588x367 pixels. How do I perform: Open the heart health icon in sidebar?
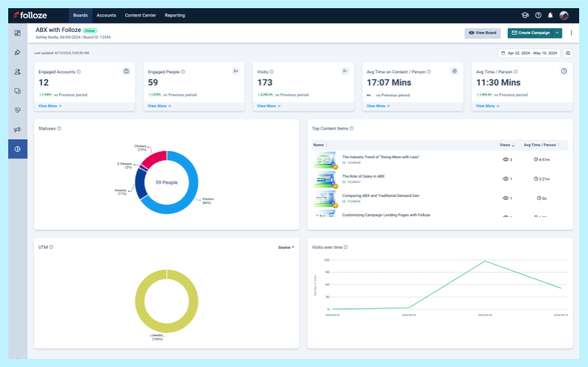point(17,109)
